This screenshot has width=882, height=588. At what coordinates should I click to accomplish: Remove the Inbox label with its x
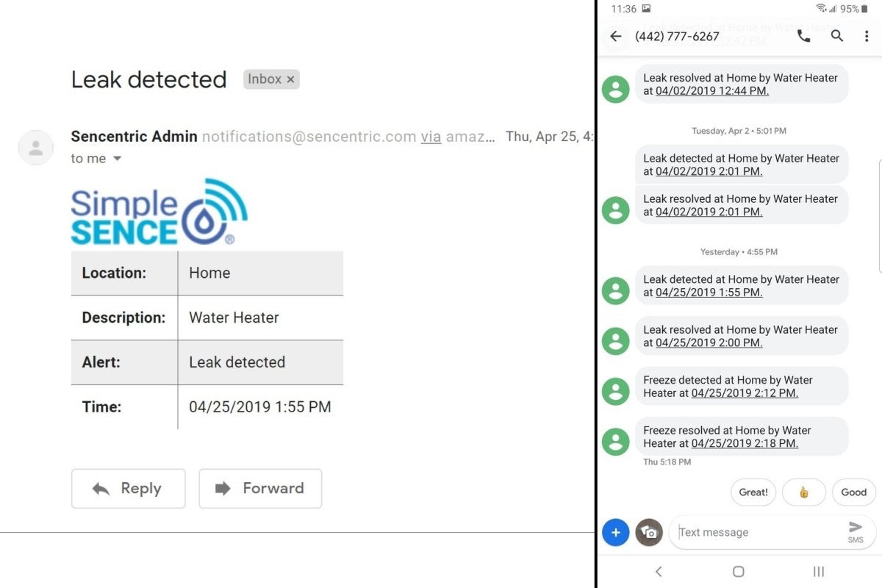pyautogui.click(x=291, y=79)
